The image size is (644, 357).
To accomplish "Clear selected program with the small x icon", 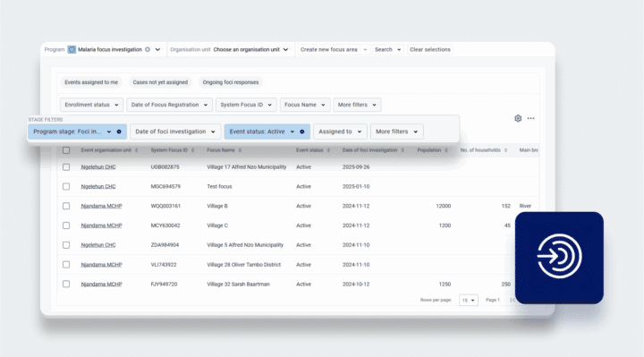I will pos(148,49).
